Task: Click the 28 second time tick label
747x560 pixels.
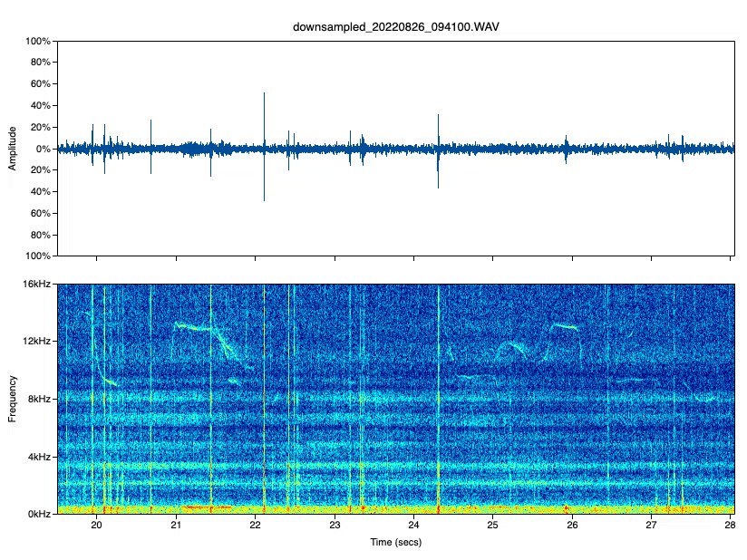Action: pyautogui.click(x=730, y=525)
